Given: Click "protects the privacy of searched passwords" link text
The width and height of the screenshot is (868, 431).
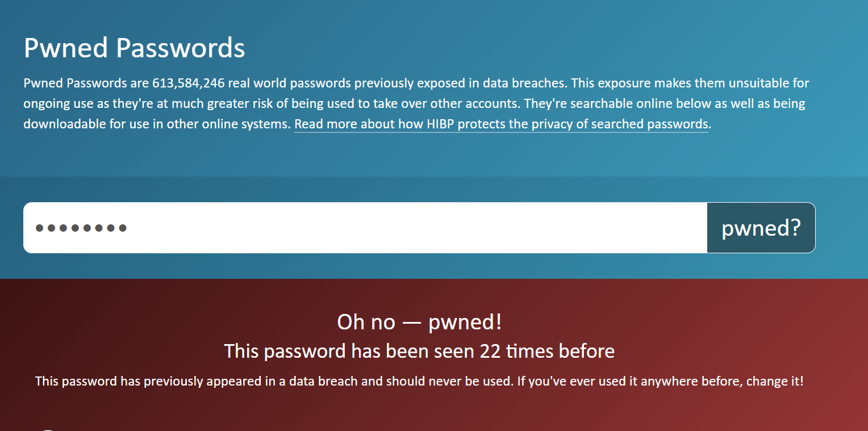Looking at the screenshot, I should (x=583, y=124).
